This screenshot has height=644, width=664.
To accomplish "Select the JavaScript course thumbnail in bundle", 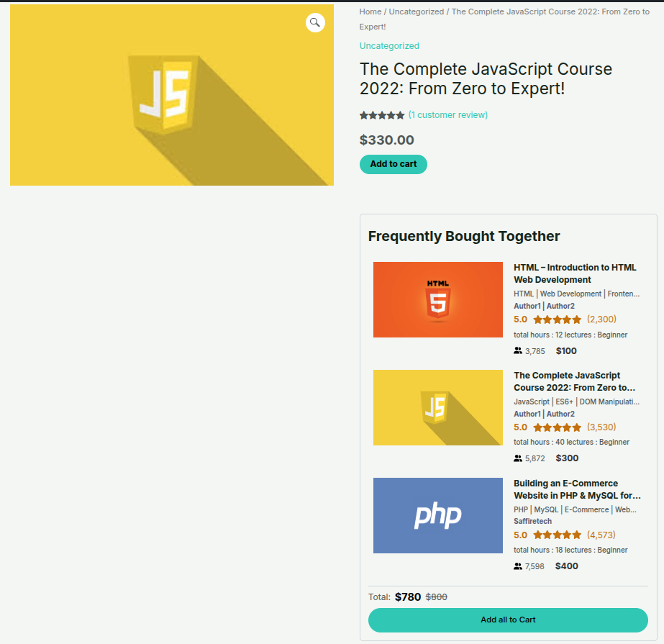I will (437, 407).
